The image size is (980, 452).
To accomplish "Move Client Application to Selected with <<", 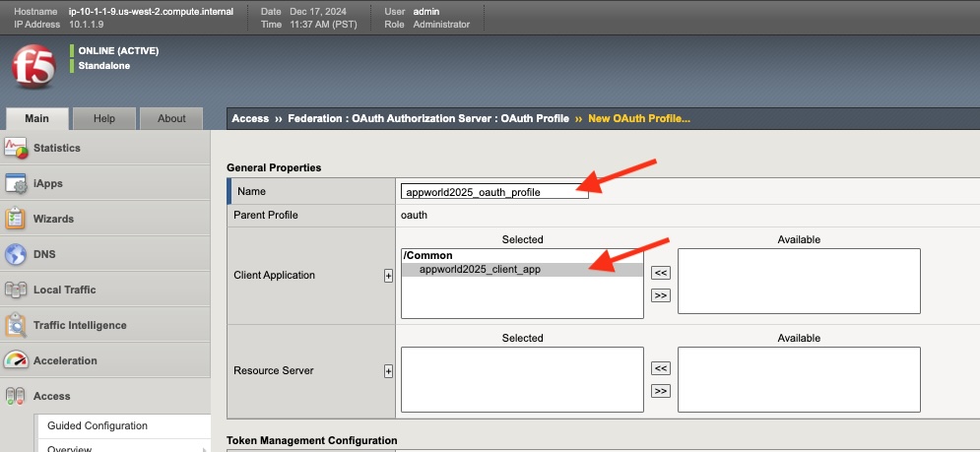I will 661,273.
